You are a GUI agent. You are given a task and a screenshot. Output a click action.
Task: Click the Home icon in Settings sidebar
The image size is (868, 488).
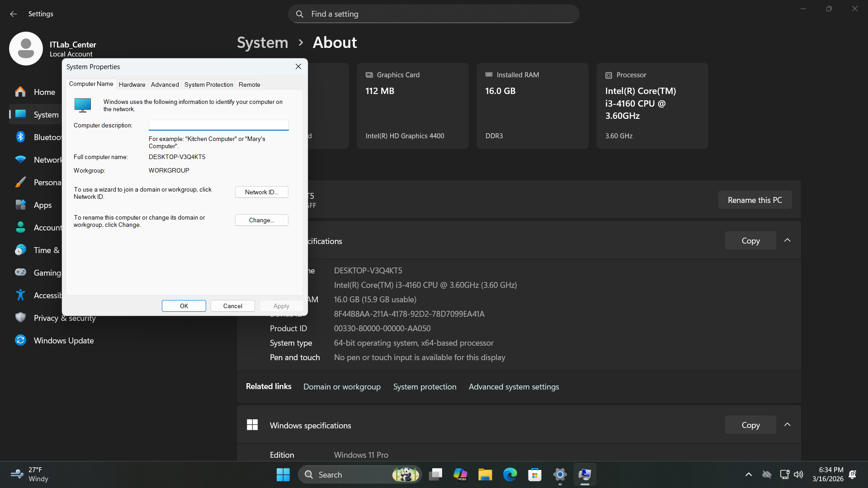click(20, 92)
